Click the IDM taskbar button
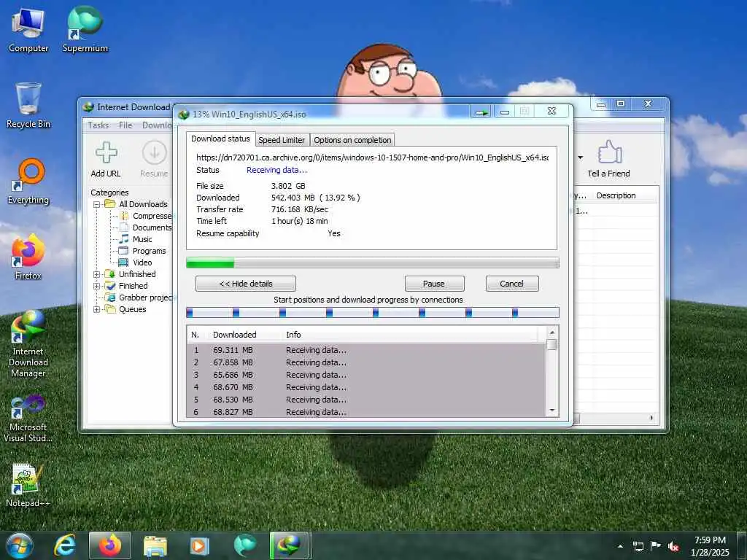The height and width of the screenshot is (560, 747). (290, 545)
